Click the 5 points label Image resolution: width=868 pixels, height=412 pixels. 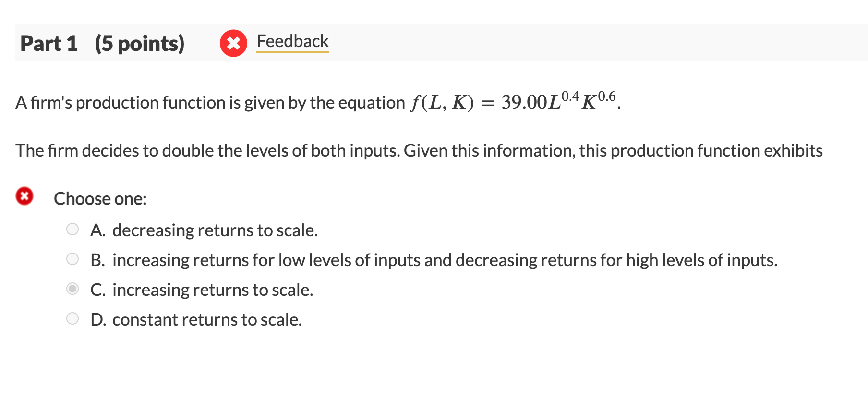[x=140, y=43]
